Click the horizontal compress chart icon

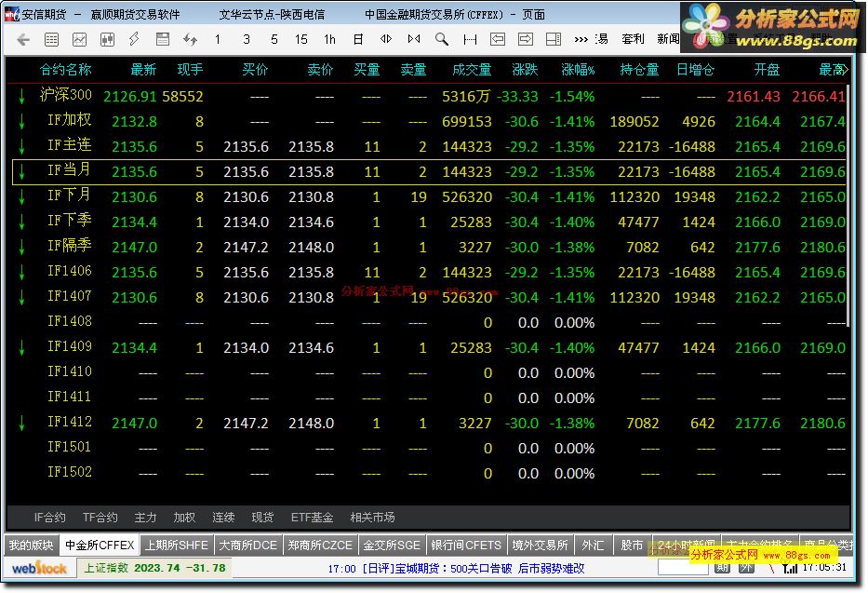(413, 39)
